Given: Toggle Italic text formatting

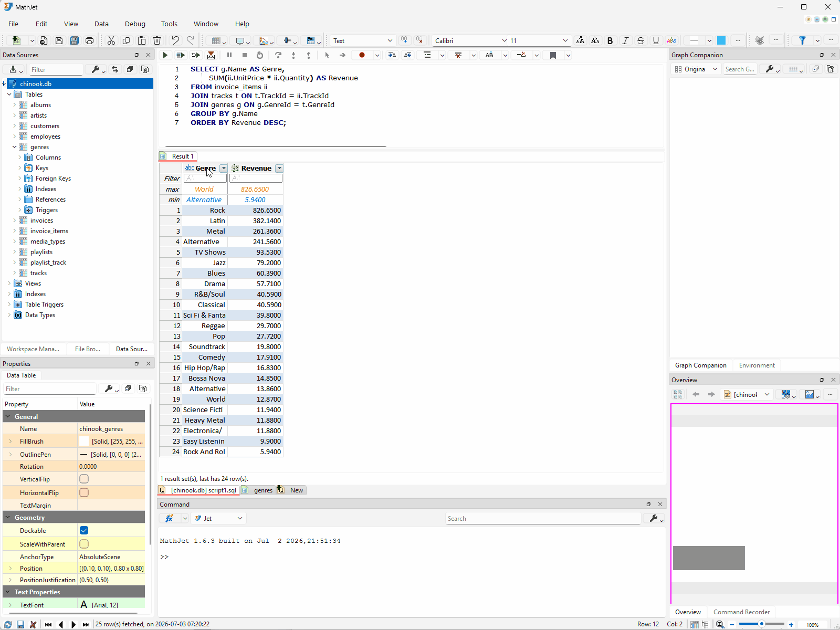Looking at the screenshot, I should (x=625, y=40).
